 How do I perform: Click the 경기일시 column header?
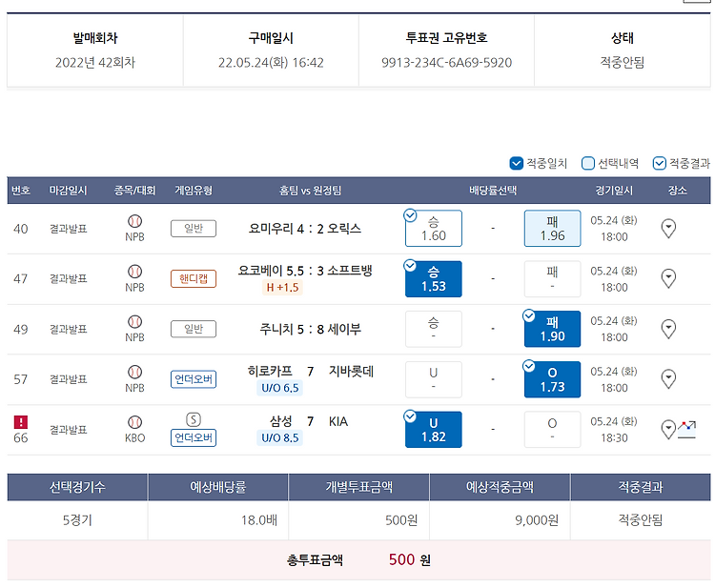pos(614,191)
